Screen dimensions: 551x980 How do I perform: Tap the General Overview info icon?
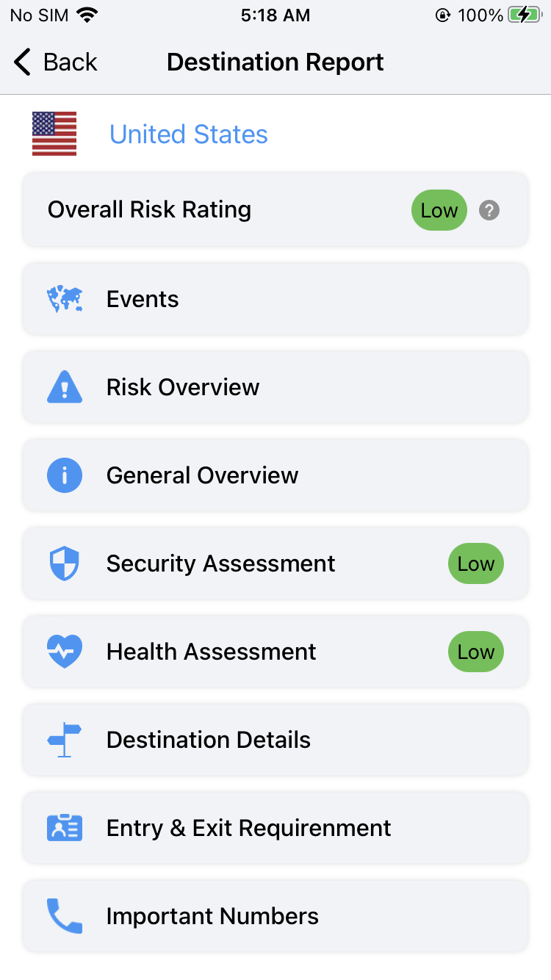point(65,475)
